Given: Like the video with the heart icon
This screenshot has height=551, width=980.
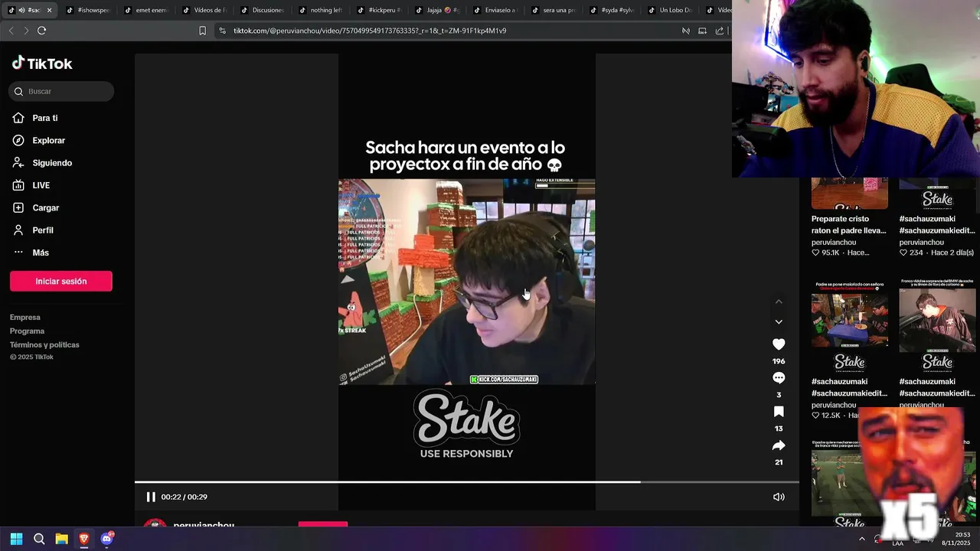Looking at the screenshot, I should (779, 344).
